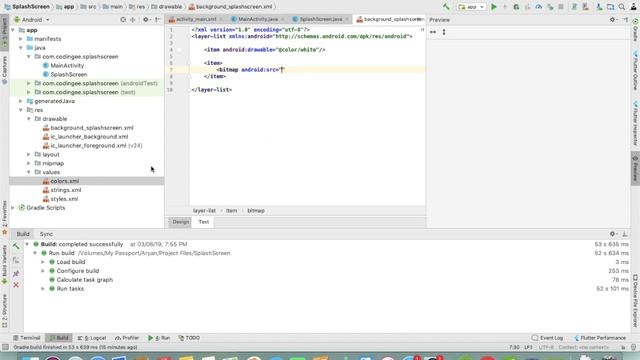Click scroll-from-source target icon in Project panel
The image size is (640, 360).
coord(123,20)
